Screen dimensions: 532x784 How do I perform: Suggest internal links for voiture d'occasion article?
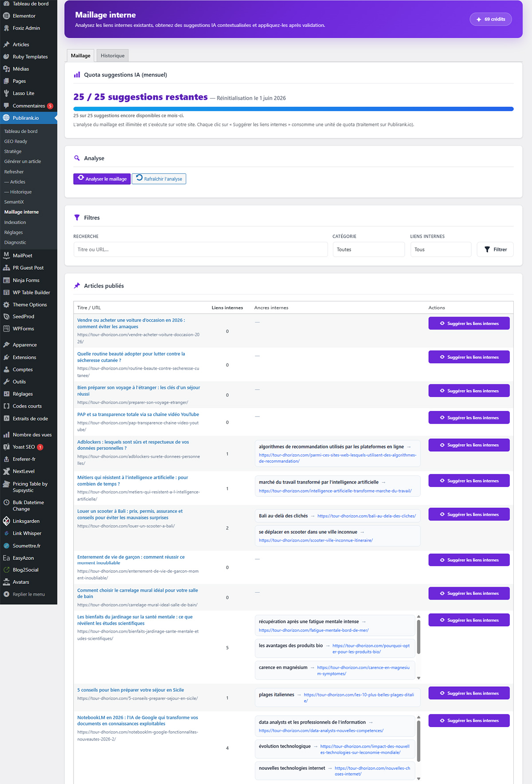click(x=469, y=323)
